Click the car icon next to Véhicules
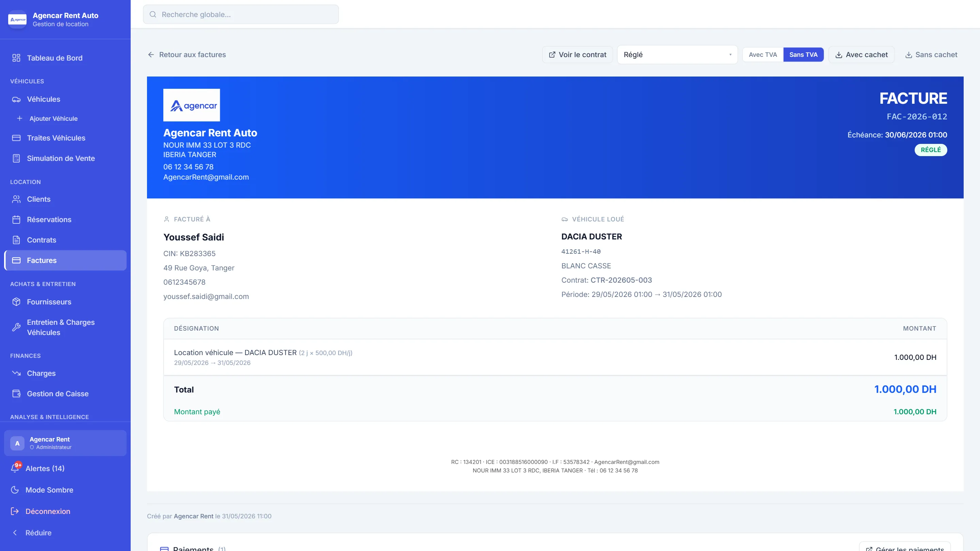Viewport: 980px width, 551px height. pos(16,99)
